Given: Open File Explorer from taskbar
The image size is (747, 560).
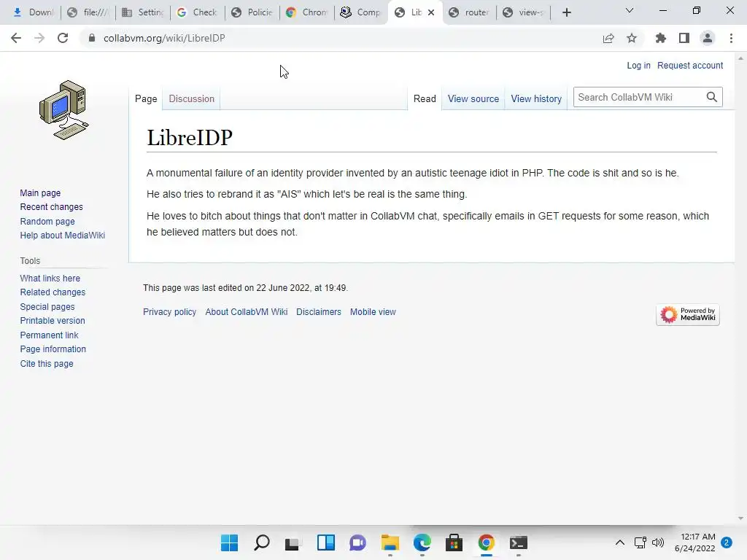Looking at the screenshot, I should coord(390,542).
